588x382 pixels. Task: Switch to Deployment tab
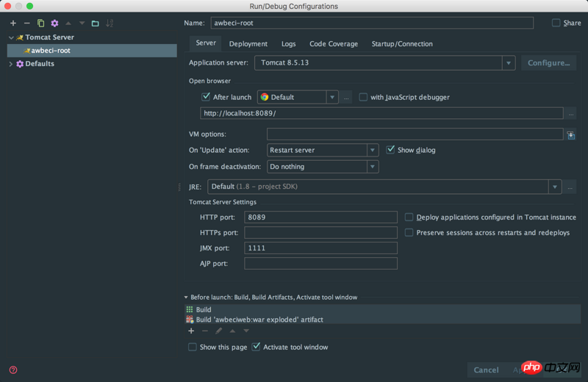[248, 44]
